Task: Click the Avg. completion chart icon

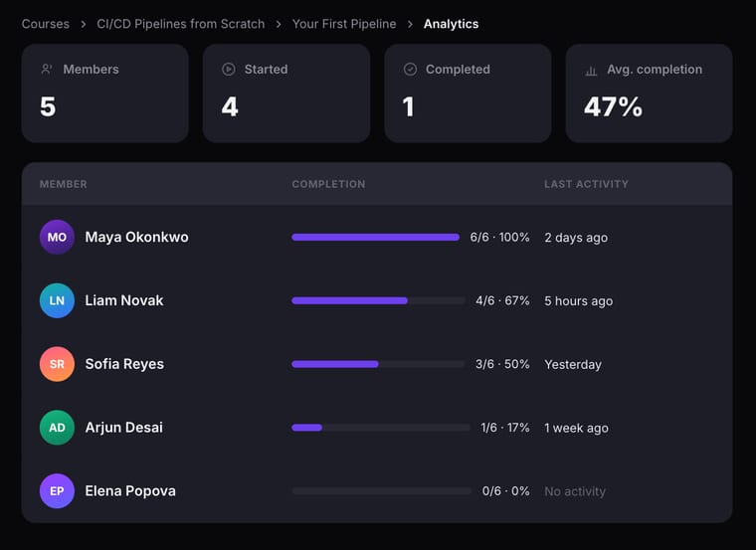Action: (591, 71)
